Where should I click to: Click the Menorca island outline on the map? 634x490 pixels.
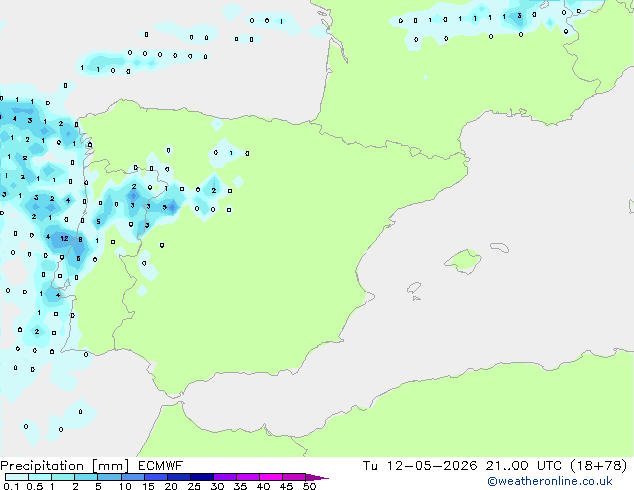point(499,247)
